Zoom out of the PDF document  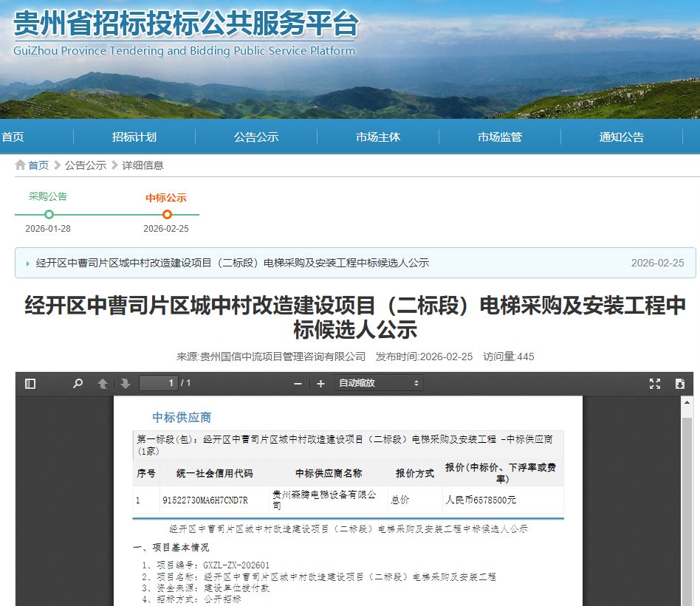pyautogui.click(x=297, y=384)
